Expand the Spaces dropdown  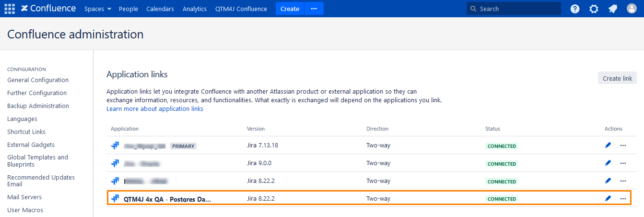97,9
